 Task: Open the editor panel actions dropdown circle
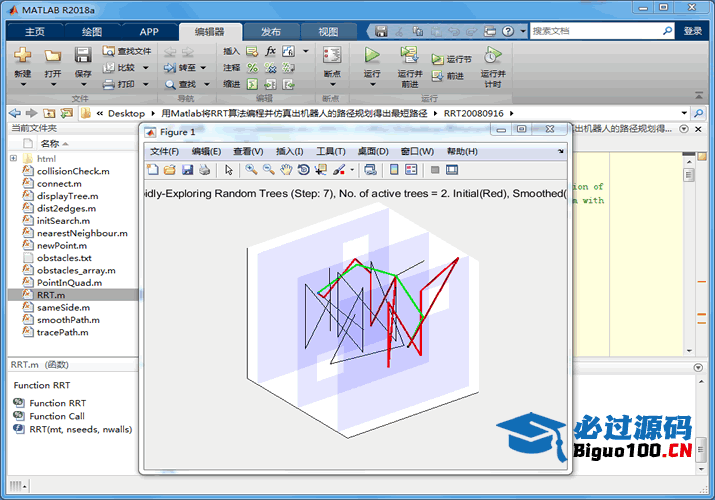click(684, 129)
